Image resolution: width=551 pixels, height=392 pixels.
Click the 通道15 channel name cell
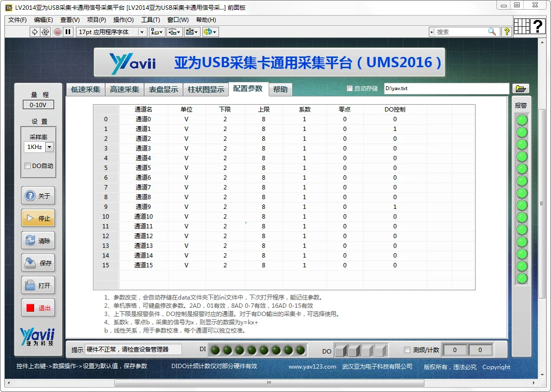click(x=144, y=265)
